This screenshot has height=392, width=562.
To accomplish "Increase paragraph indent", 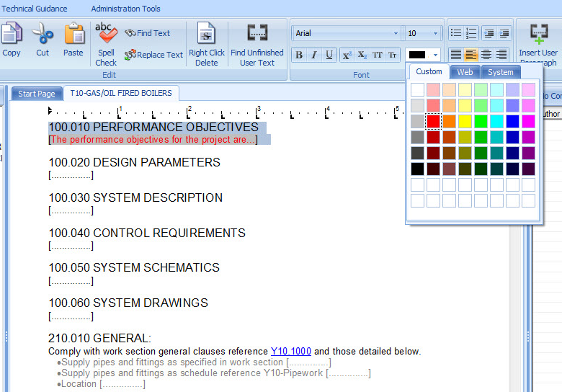I will [504, 33].
